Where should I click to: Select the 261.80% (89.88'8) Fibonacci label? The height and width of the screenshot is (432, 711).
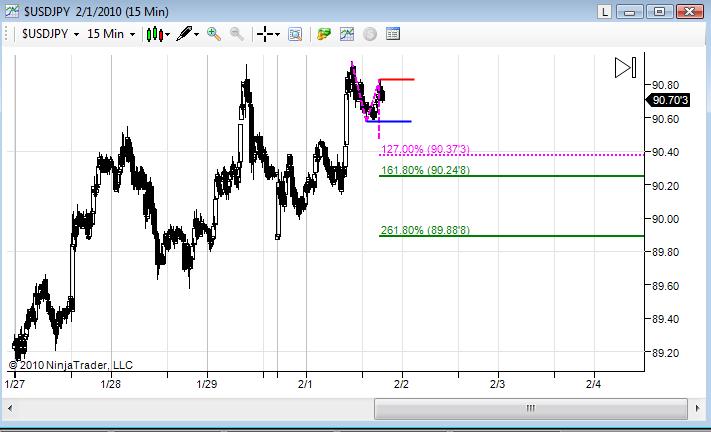click(x=425, y=230)
